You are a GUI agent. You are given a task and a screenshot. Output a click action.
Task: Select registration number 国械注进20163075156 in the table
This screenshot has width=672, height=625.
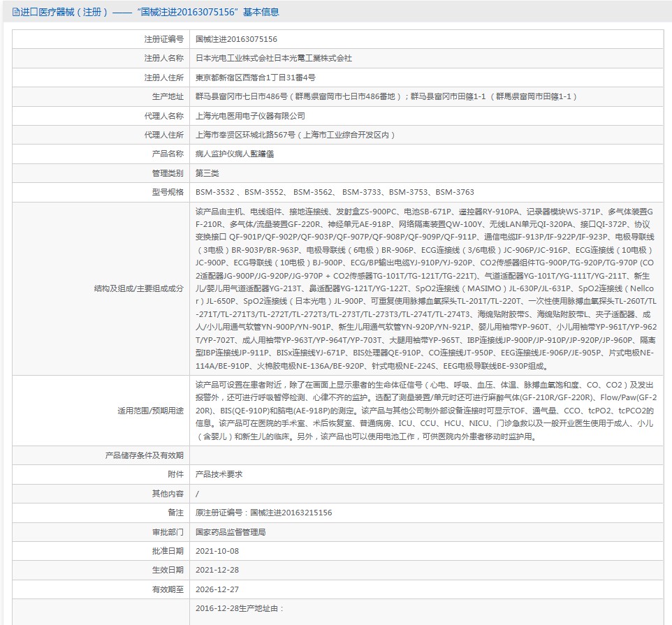tap(236, 39)
